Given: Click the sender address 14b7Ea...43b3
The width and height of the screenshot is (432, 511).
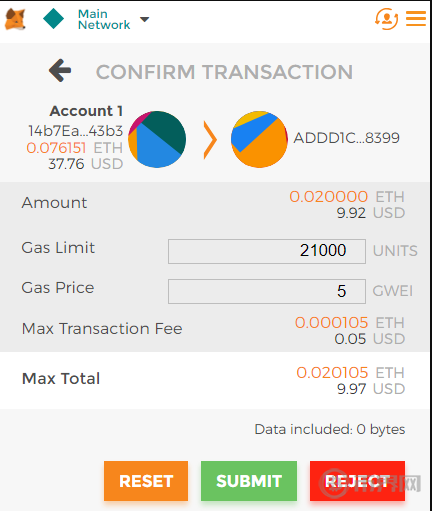Looking at the screenshot, I should (x=76, y=131).
